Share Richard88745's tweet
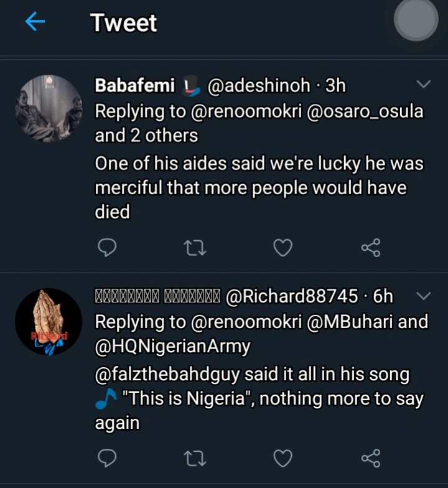This screenshot has height=488, width=448. point(370,459)
